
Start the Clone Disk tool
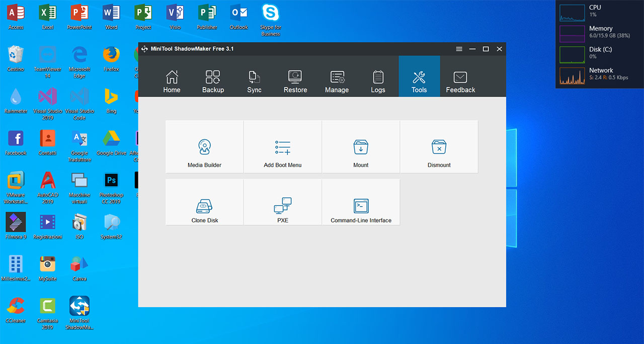tap(204, 202)
